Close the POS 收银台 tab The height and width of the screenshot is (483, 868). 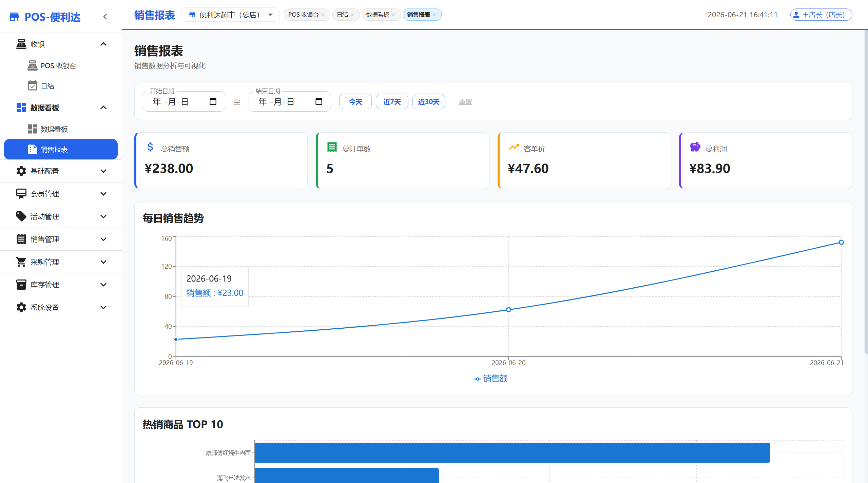click(x=323, y=15)
